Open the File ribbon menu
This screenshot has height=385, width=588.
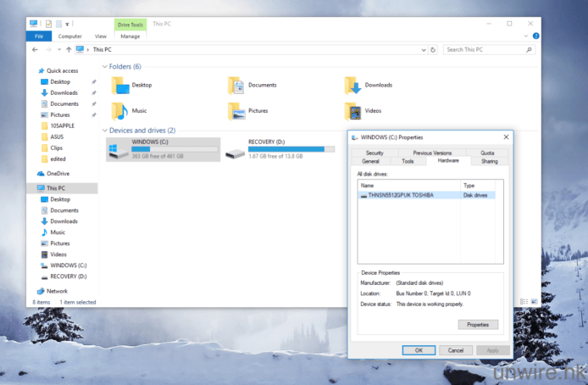pyautogui.click(x=38, y=36)
